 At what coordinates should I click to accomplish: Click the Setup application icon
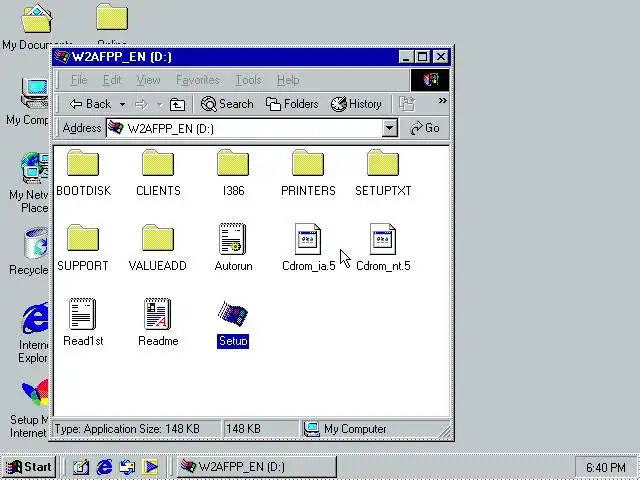click(x=233, y=314)
